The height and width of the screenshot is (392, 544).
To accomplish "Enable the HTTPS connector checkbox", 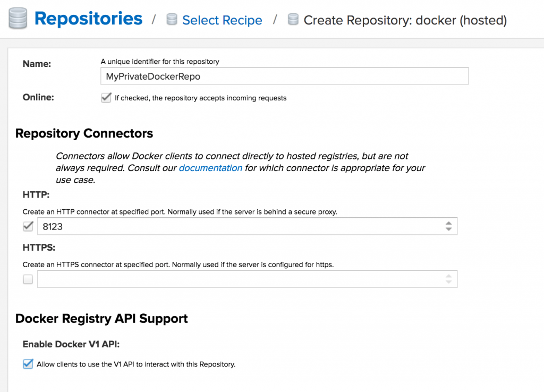I will (28, 279).
